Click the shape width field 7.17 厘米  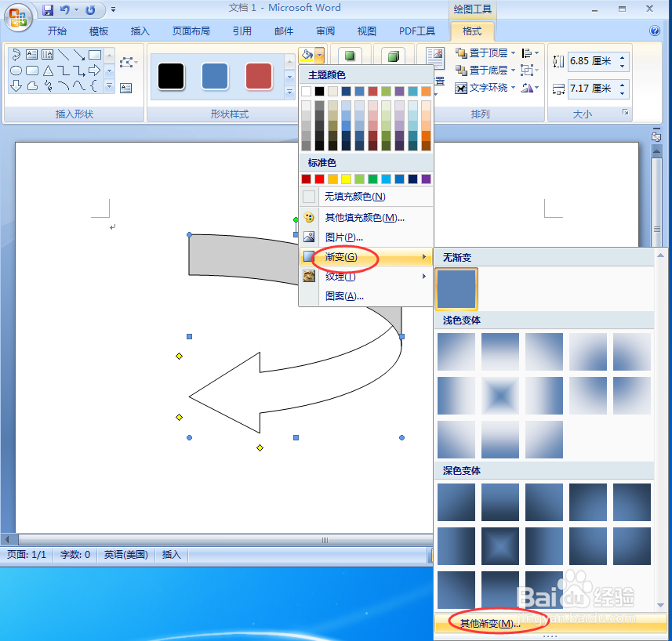(x=592, y=89)
